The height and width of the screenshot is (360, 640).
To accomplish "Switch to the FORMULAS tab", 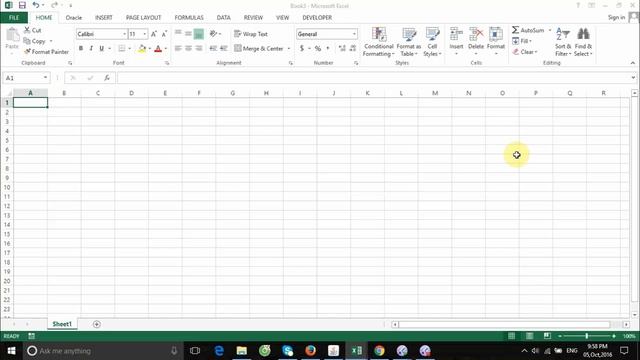I will [x=189, y=18].
